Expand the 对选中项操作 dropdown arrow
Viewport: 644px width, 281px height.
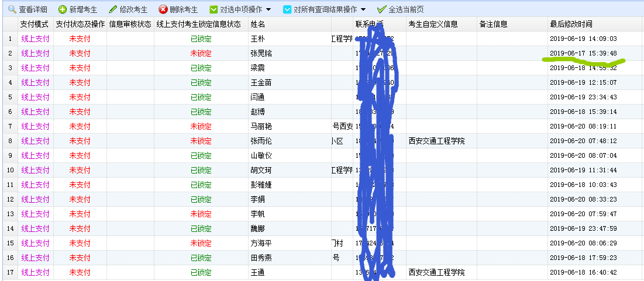(268, 10)
